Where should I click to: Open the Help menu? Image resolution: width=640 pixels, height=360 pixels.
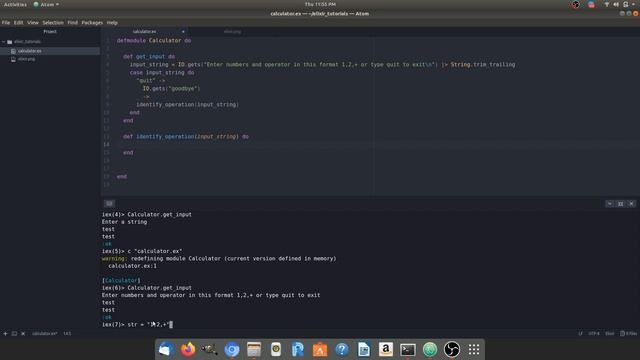(x=112, y=23)
